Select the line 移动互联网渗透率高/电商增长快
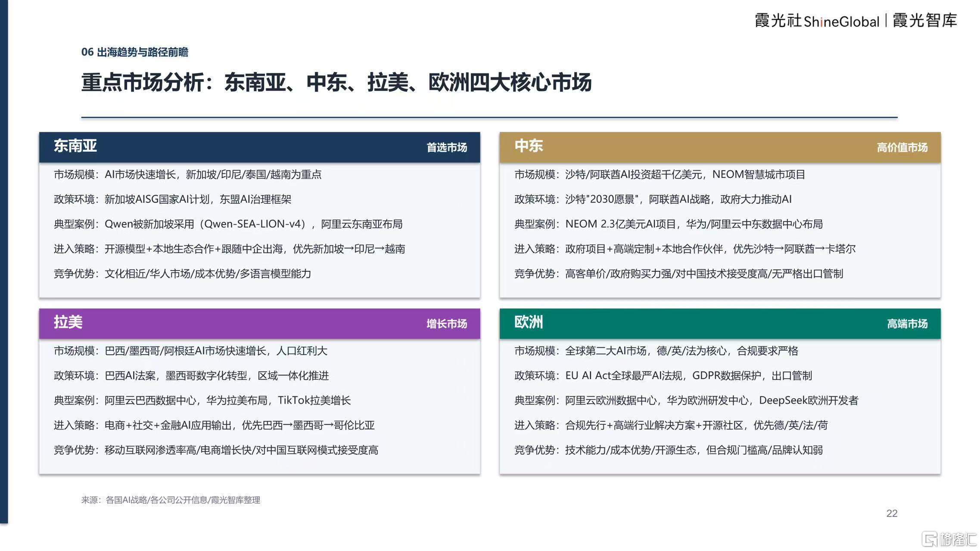Screen dimensions: 980x551 click(216, 450)
